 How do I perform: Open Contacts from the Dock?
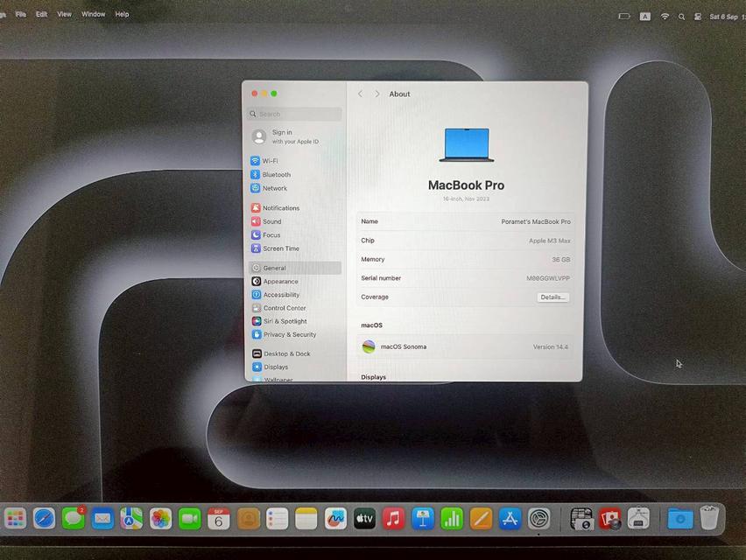(x=249, y=519)
